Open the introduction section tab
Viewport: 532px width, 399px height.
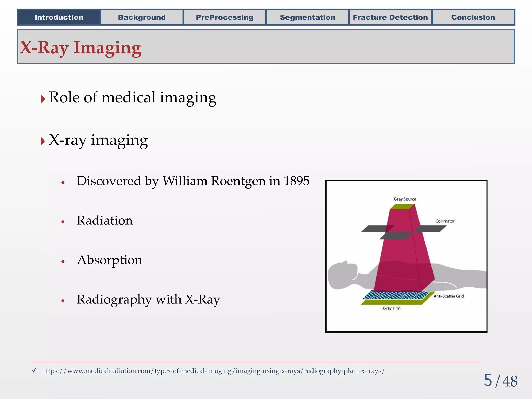click(x=59, y=17)
